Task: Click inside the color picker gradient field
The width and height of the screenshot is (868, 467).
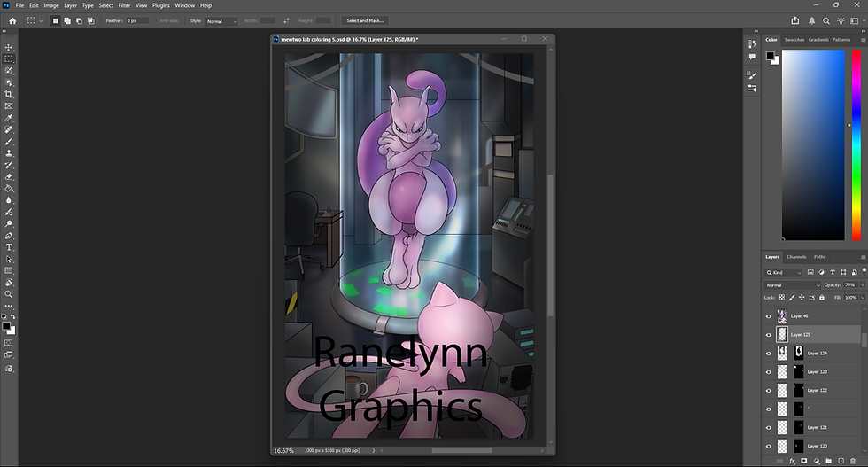Action: pos(813,144)
